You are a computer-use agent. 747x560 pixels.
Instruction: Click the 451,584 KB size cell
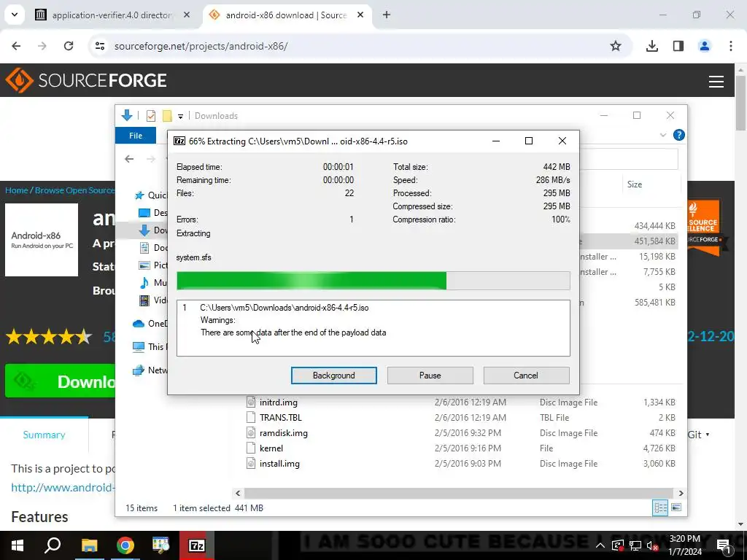[x=654, y=241]
